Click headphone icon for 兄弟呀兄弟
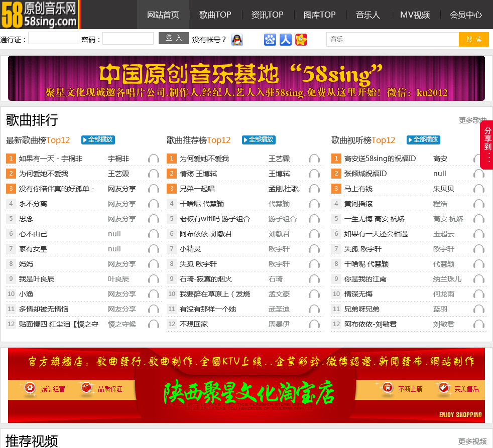 [479, 309]
